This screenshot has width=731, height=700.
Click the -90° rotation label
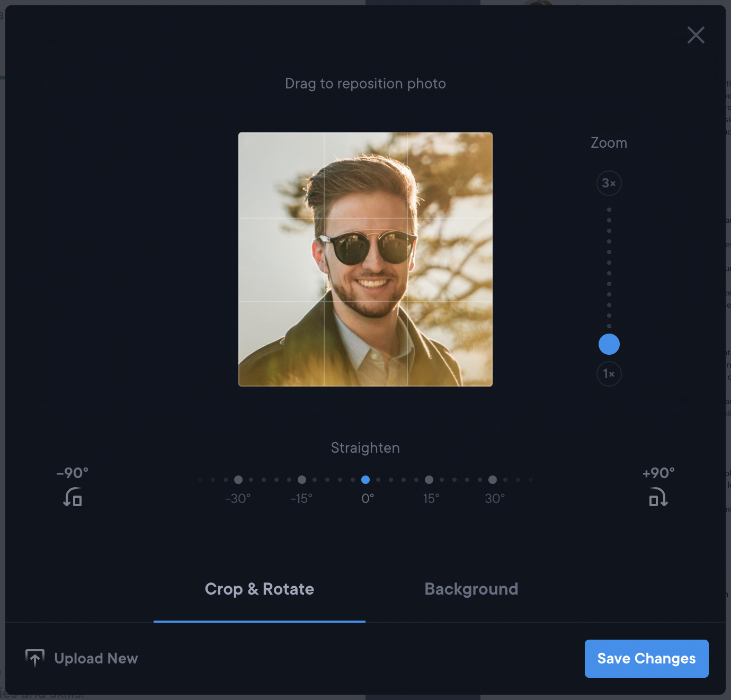[73, 473]
